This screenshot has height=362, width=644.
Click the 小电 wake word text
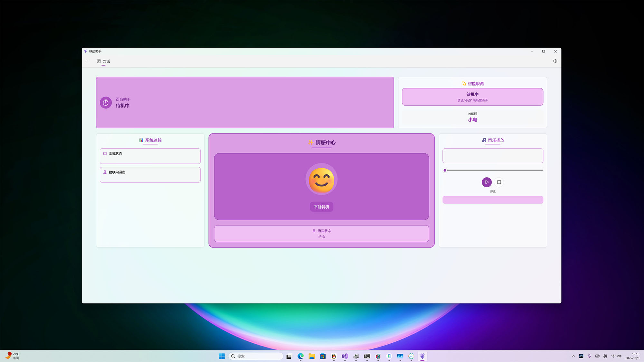point(472,120)
